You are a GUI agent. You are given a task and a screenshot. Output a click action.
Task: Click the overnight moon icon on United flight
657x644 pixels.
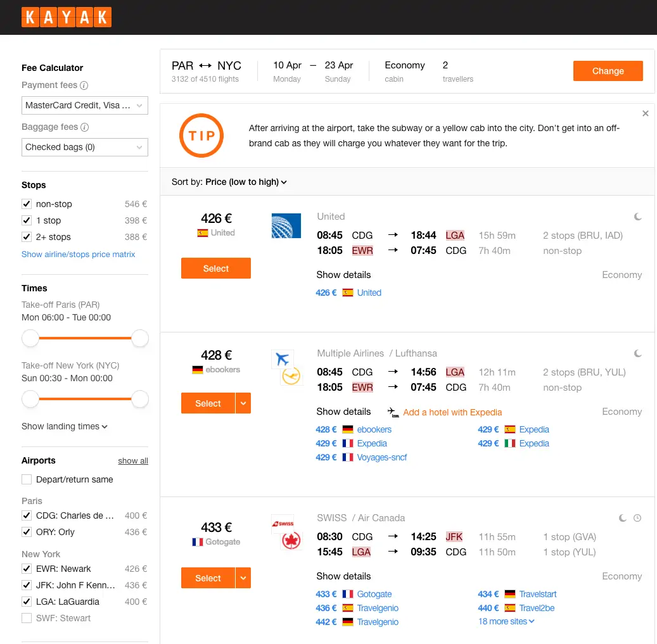[638, 217]
